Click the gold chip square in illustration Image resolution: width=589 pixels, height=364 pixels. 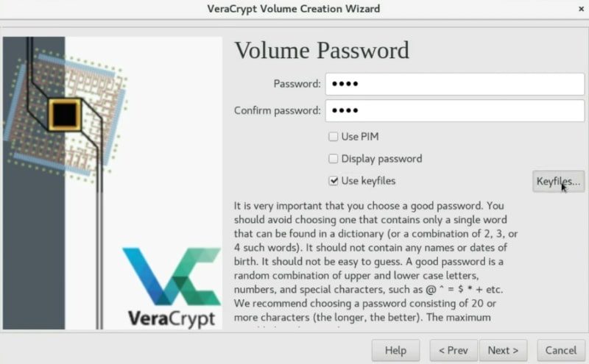click(x=65, y=115)
